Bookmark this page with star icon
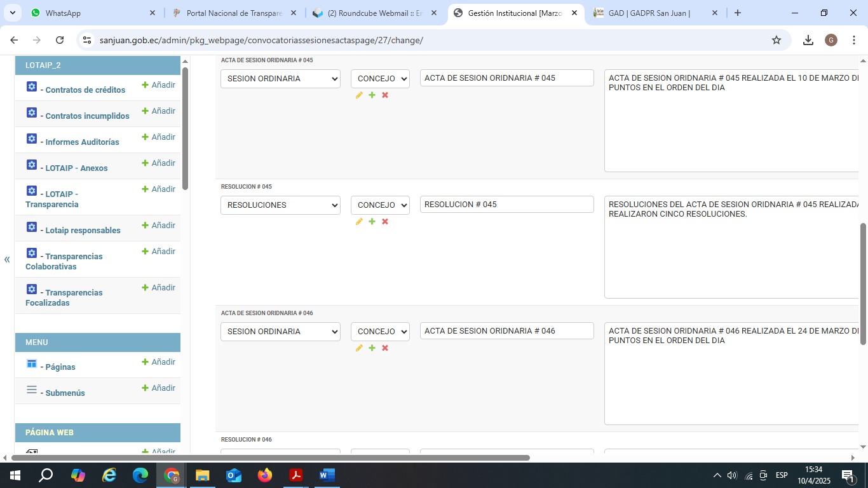The image size is (868, 488). click(x=776, y=40)
